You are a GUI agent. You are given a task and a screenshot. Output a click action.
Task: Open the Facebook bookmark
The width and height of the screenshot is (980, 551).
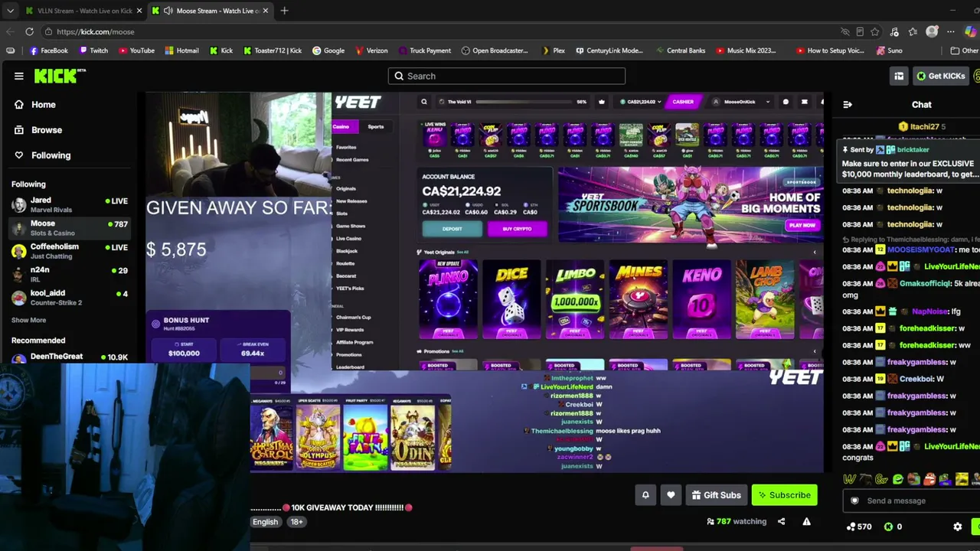click(48, 51)
